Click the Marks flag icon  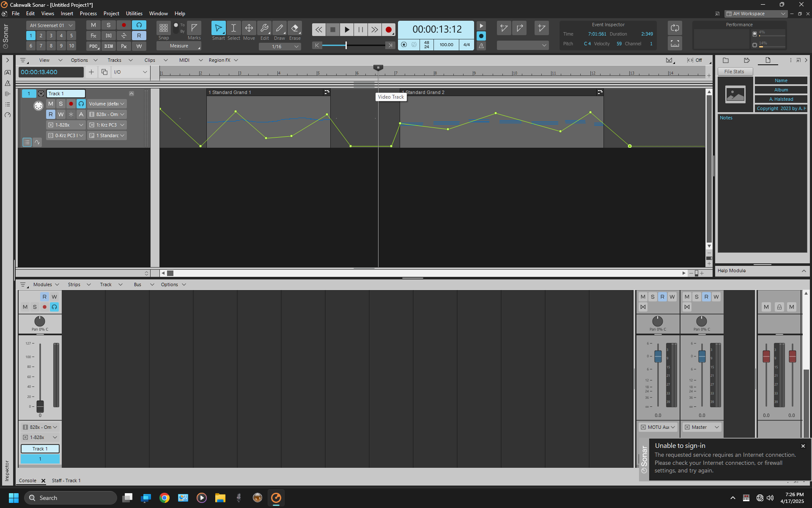coord(194,28)
